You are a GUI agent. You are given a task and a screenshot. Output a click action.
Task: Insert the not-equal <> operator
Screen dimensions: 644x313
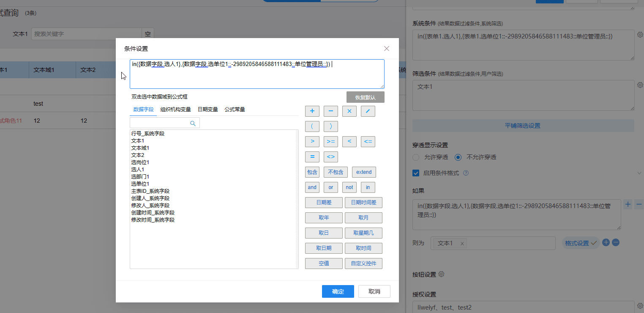(330, 157)
